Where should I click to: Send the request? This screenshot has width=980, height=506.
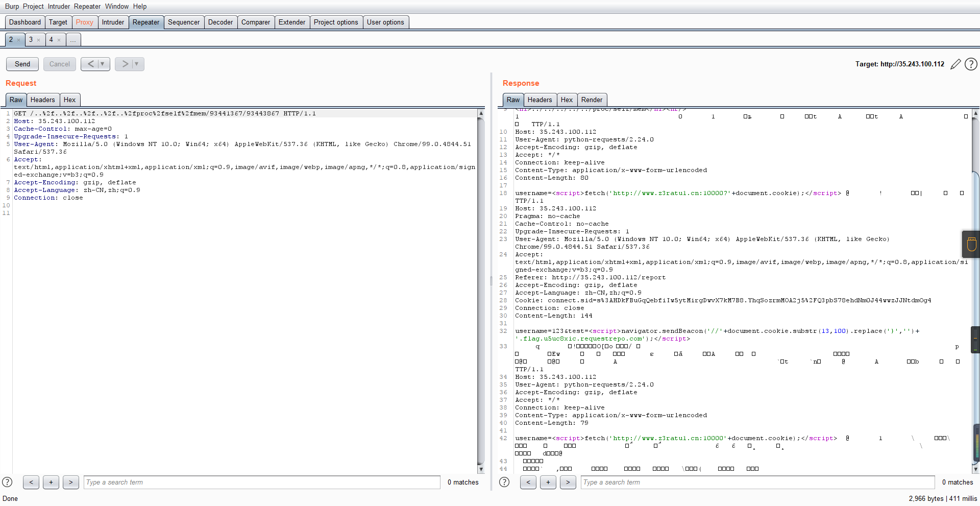(x=22, y=64)
